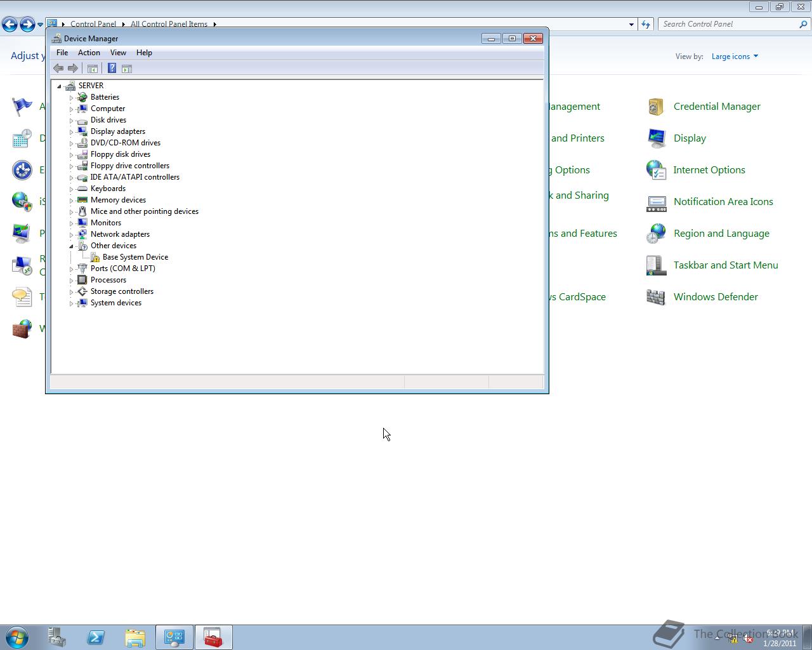Open Notification Area Icons icon in Control Panel
This screenshot has width=812, height=650.
[x=656, y=202]
